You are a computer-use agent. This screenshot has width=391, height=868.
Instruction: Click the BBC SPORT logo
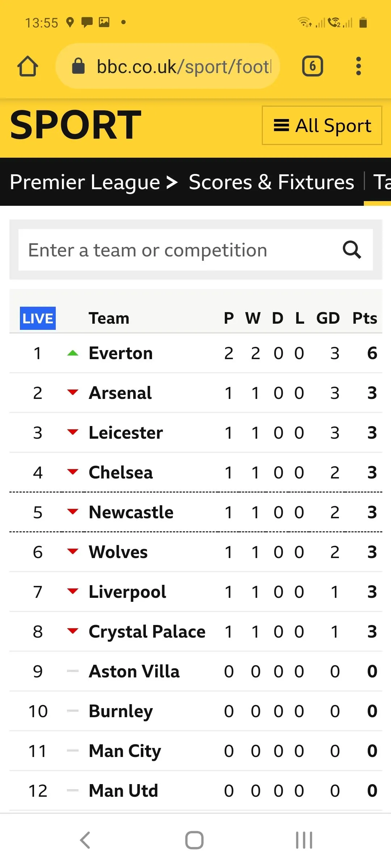tap(75, 125)
